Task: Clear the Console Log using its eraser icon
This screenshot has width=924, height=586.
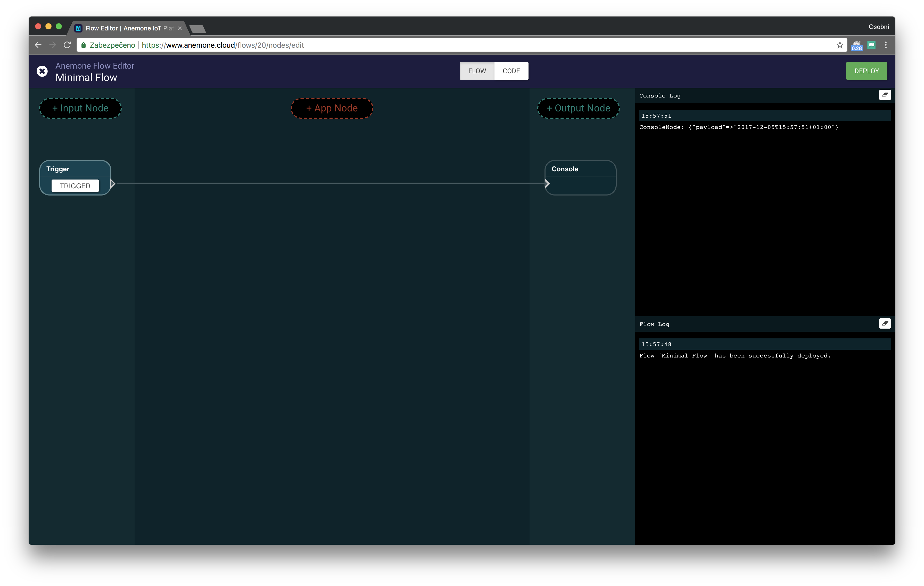Action: [885, 95]
